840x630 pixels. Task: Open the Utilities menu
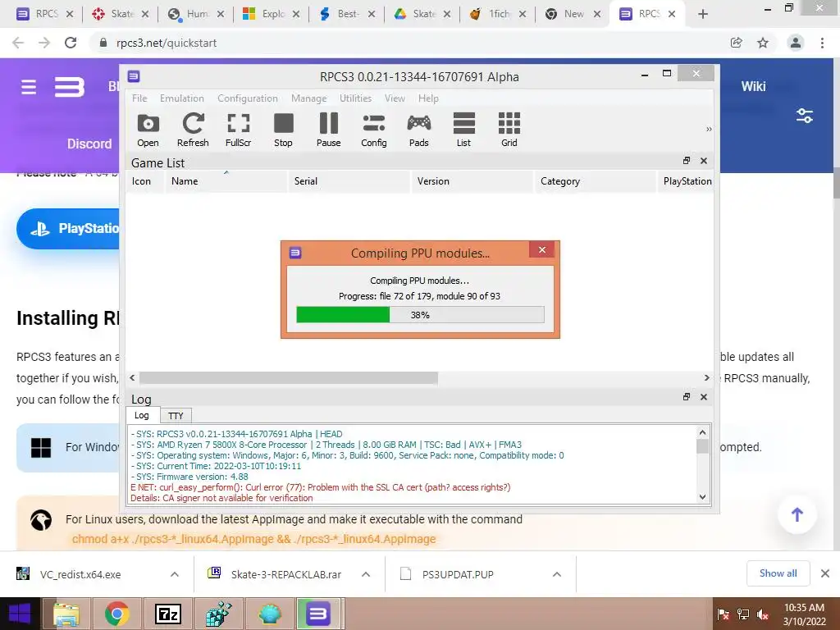(x=355, y=98)
